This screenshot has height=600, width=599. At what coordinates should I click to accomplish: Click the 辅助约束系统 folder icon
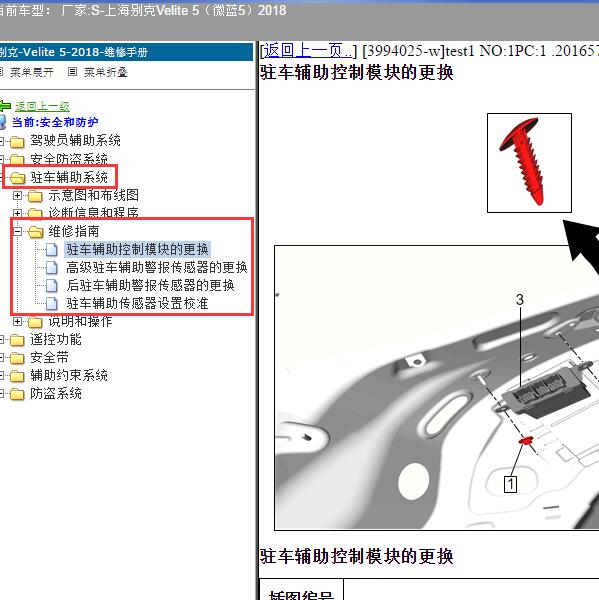(x=17, y=376)
